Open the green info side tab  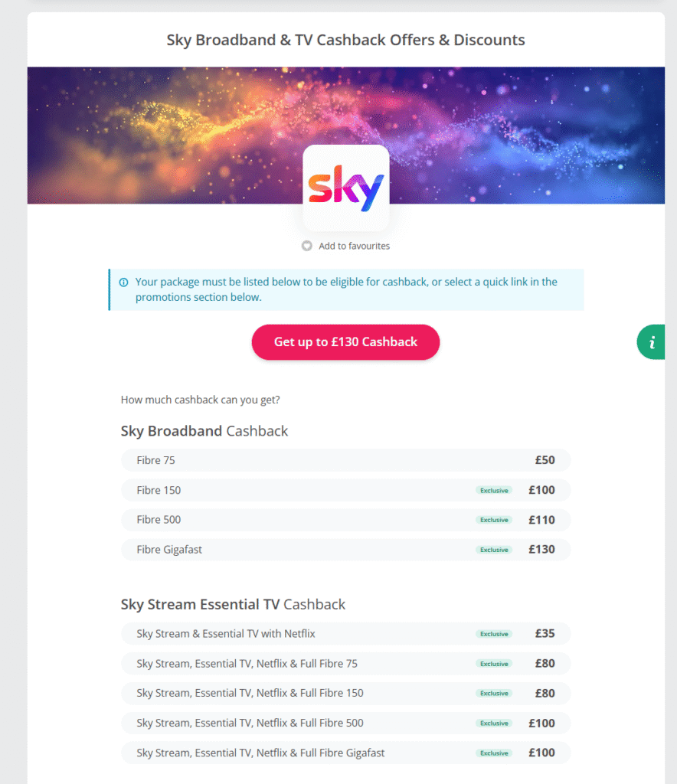coord(650,342)
